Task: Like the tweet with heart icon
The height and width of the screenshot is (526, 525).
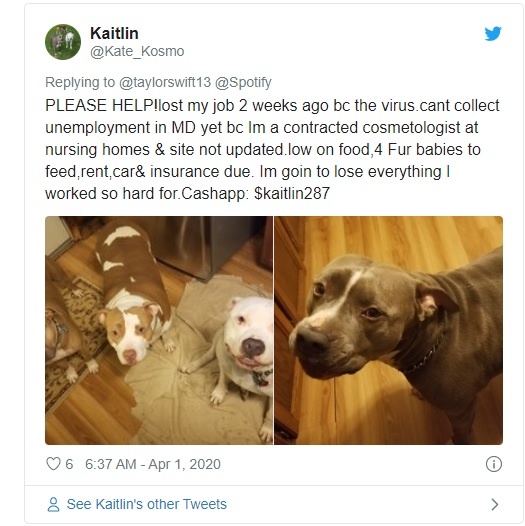Action: click(53, 464)
